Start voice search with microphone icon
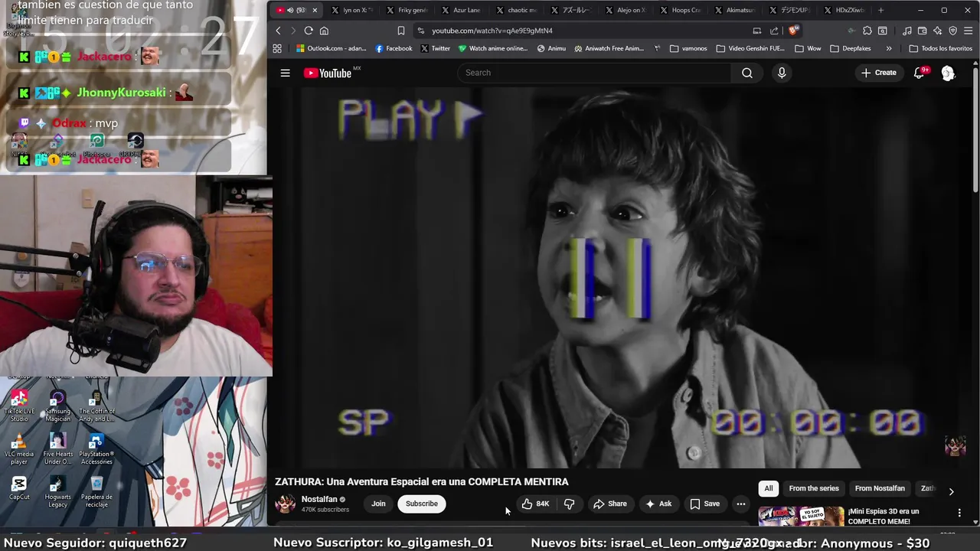Screen dimensions: 980x551 point(781,73)
